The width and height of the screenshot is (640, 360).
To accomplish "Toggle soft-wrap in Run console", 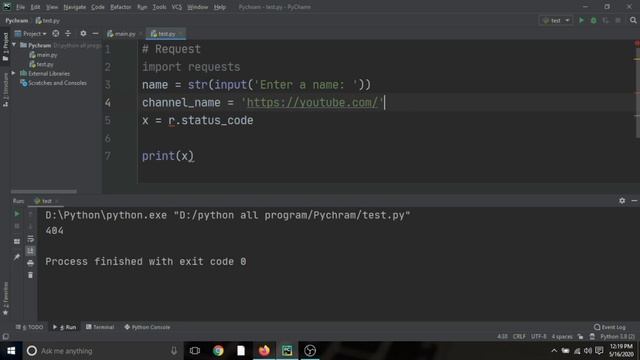I will (31, 239).
